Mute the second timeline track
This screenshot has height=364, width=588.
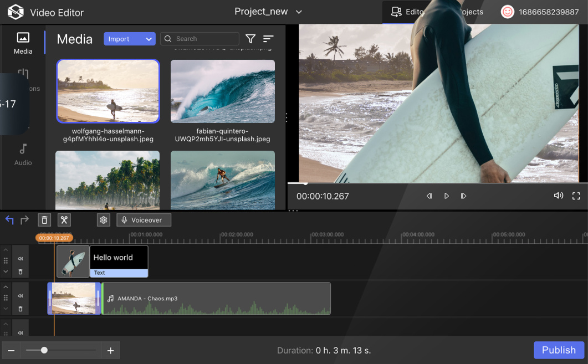21,296
